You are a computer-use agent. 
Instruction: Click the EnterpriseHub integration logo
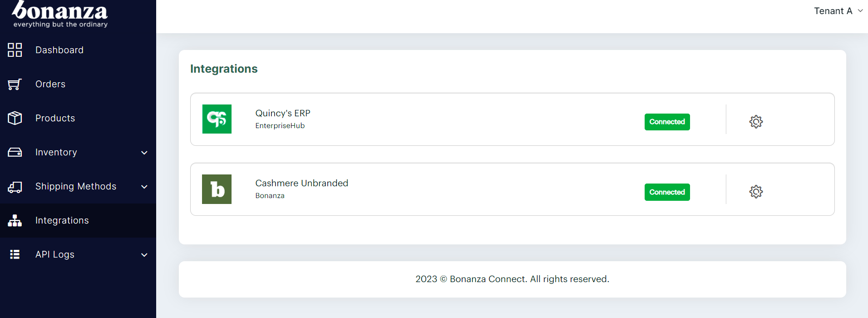[217, 119]
